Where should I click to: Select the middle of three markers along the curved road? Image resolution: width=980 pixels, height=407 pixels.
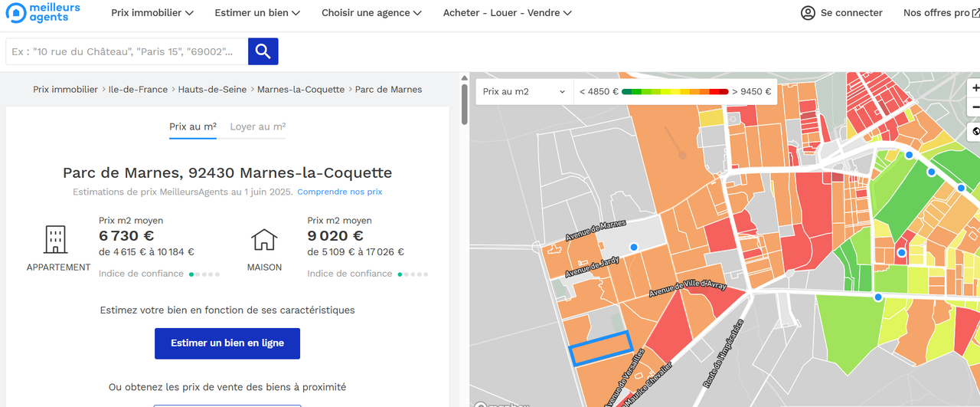point(932,172)
